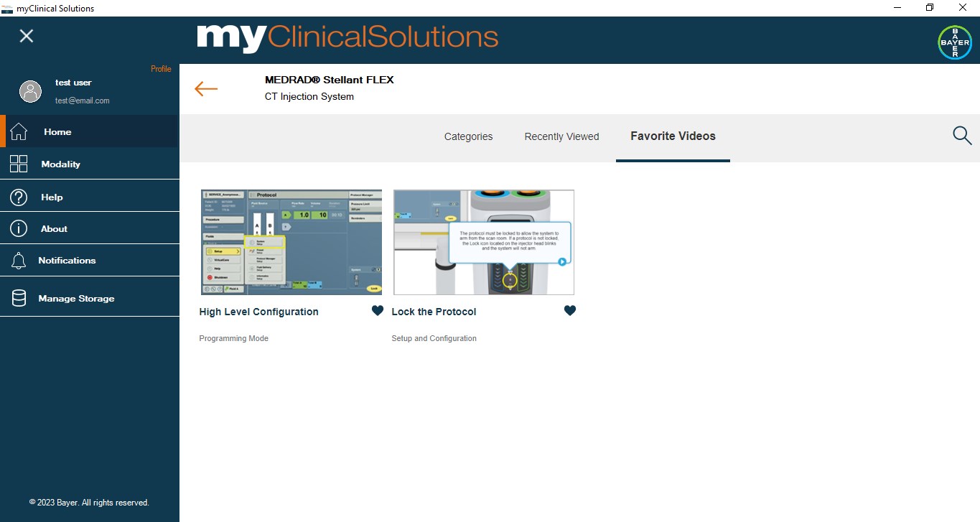Close the sidebar with the X icon
Image resolution: width=980 pixels, height=522 pixels.
[27, 36]
